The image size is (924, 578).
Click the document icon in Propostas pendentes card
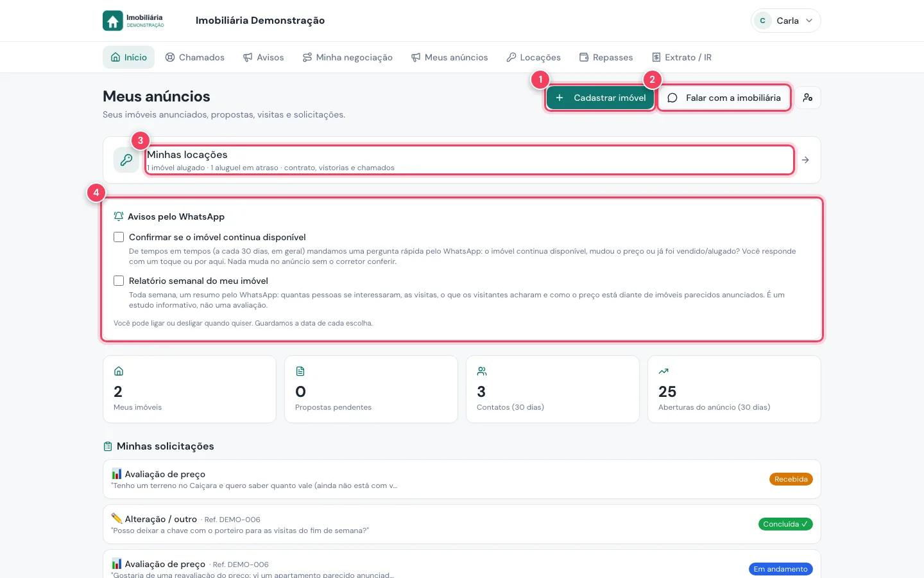[300, 371]
